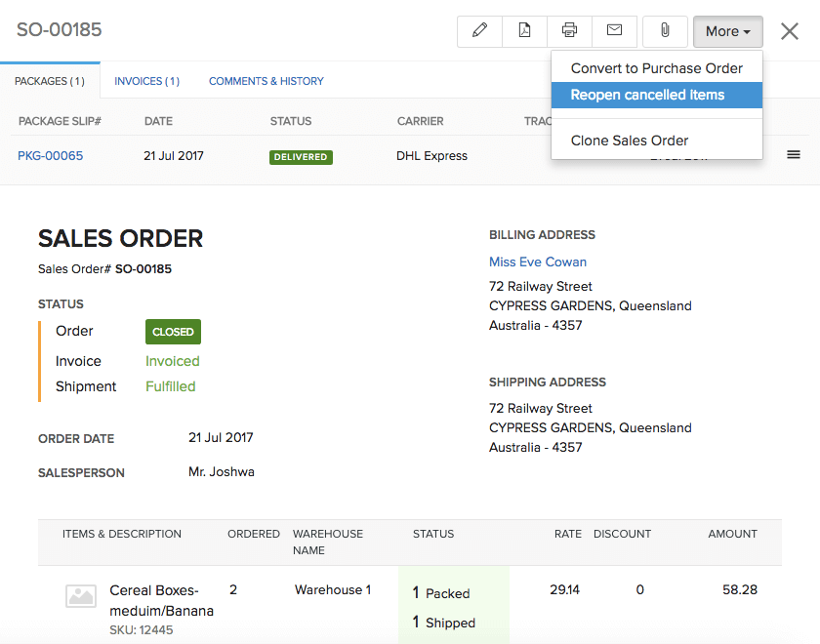Export sales order as PDF

tap(524, 31)
